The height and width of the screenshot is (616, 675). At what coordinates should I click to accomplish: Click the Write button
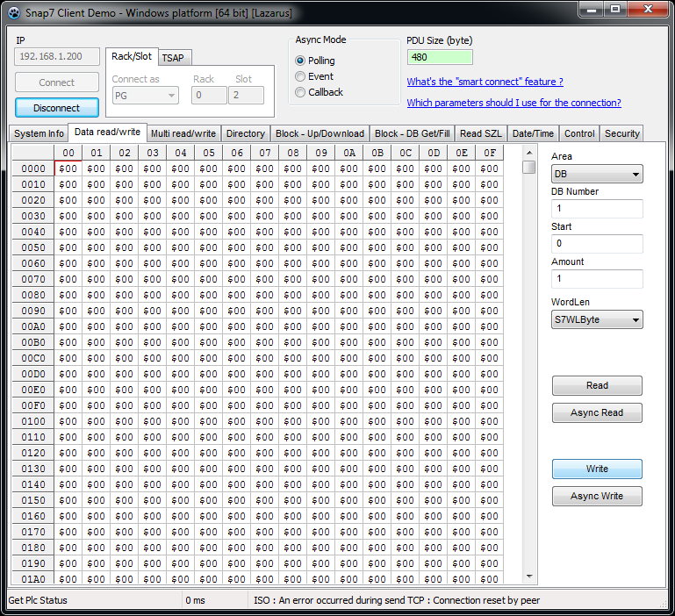(x=597, y=469)
